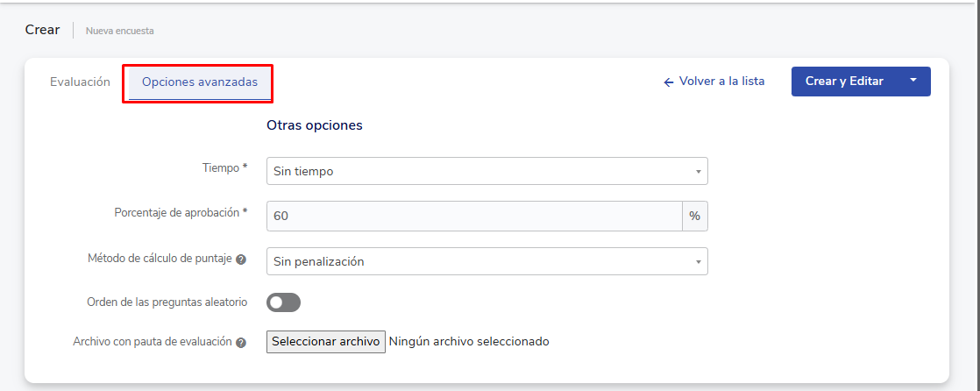This screenshot has height=391, width=980.
Task: Click the Seleccionar archivo button
Action: pyautogui.click(x=325, y=341)
